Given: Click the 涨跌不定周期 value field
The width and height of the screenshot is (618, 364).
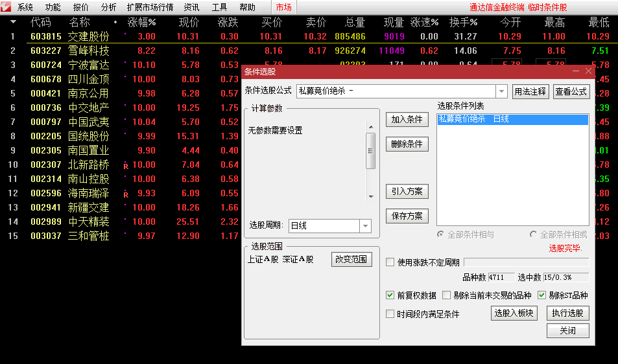Looking at the screenshot, I should click(x=526, y=262).
